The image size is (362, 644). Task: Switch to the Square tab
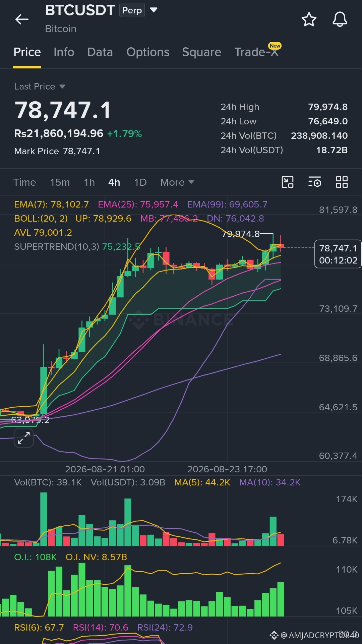click(x=201, y=52)
